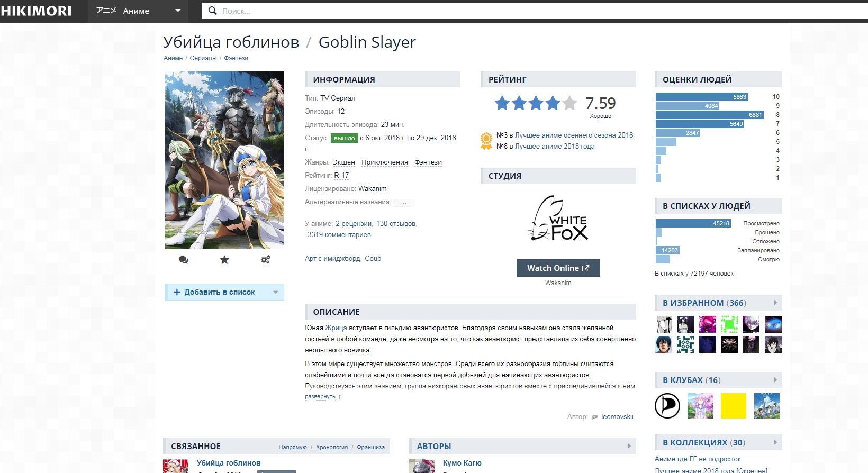Open the Фэнтези breadcrumb link
This screenshot has width=868, height=473.
(x=236, y=58)
